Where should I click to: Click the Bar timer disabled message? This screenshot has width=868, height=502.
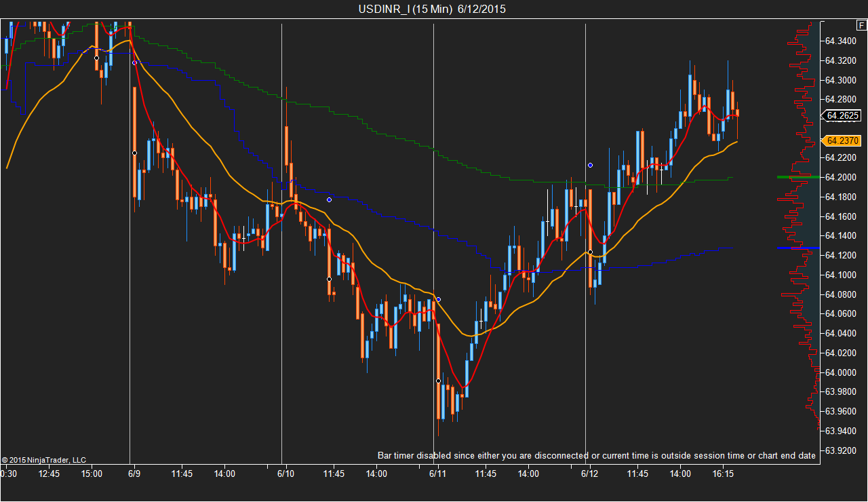point(597,455)
